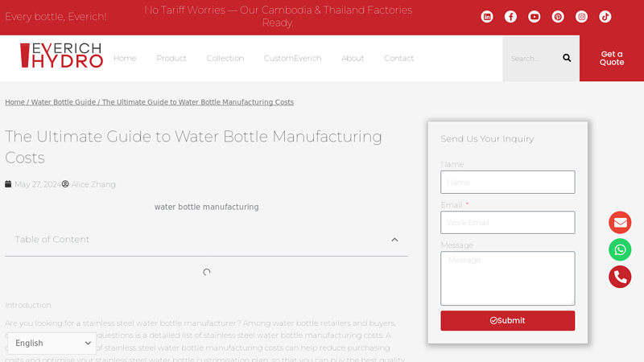The width and height of the screenshot is (644, 362).
Task: Open the English language dropdown
Action: point(52,343)
